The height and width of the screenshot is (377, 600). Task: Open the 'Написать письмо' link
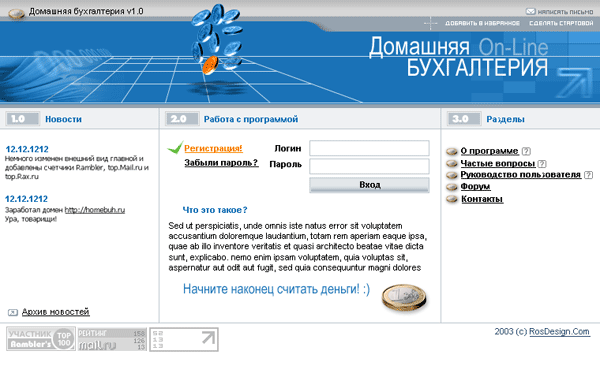565,12
